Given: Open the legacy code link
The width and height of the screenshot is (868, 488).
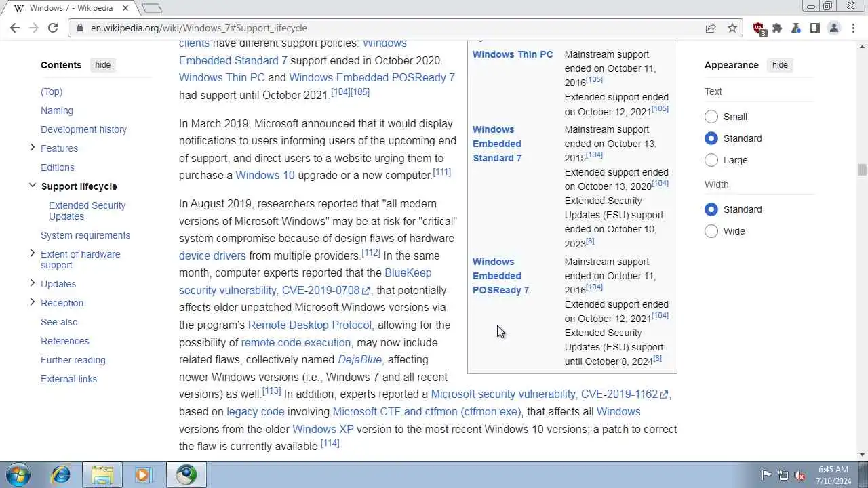Looking at the screenshot, I should click(256, 411).
